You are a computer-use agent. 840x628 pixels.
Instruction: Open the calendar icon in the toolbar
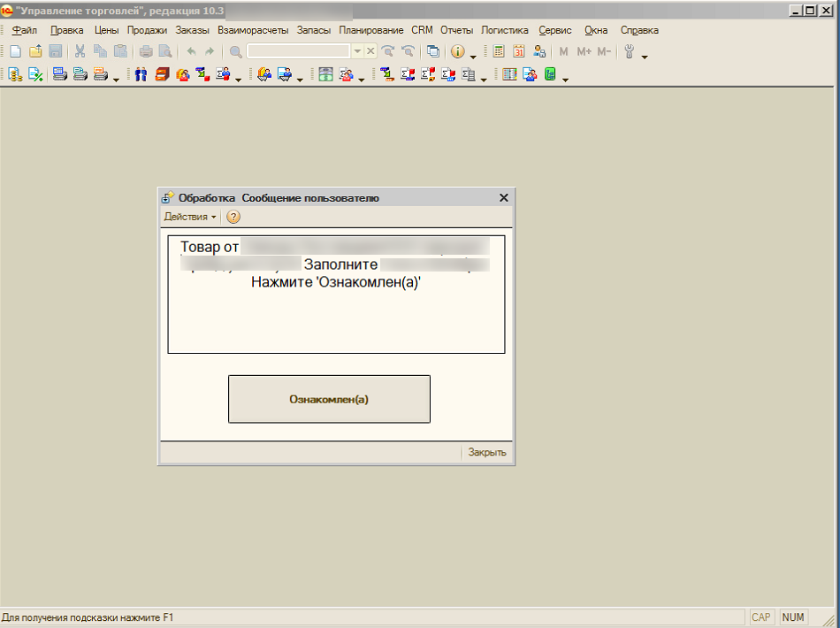(x=519, y=52)
